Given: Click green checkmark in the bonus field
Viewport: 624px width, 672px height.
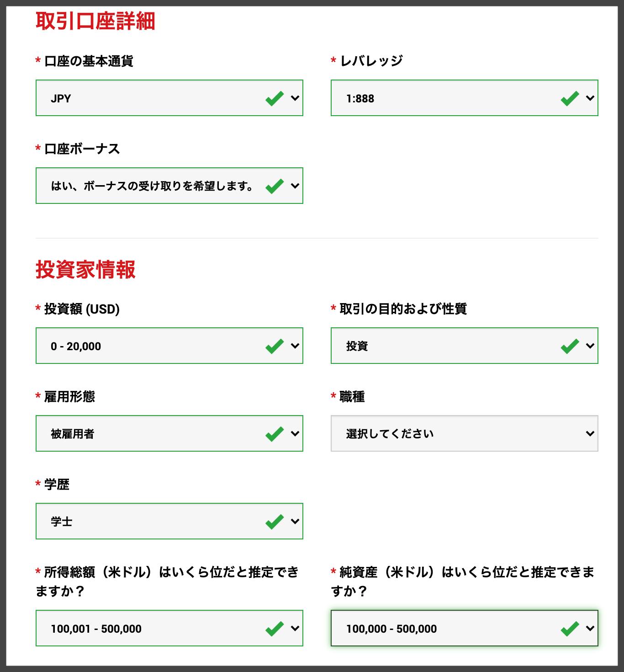Looking at the screenshot, I should click(x=275, y=186).
